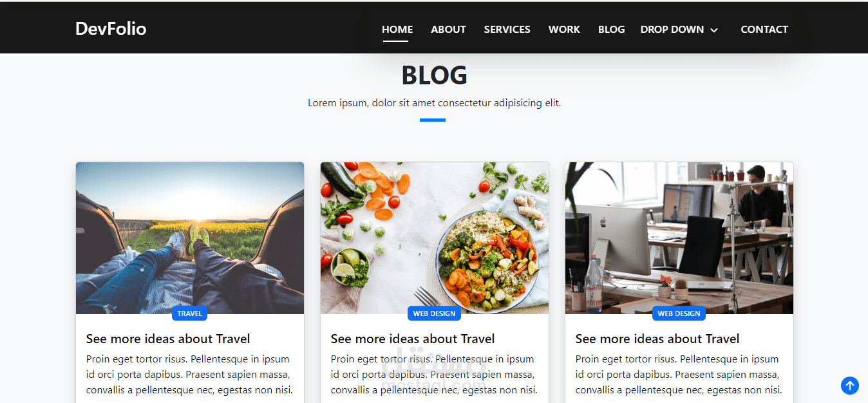Click the WEB DESIGN badge on office card
This screenshot has height=403, width=868.
(679, 314)
